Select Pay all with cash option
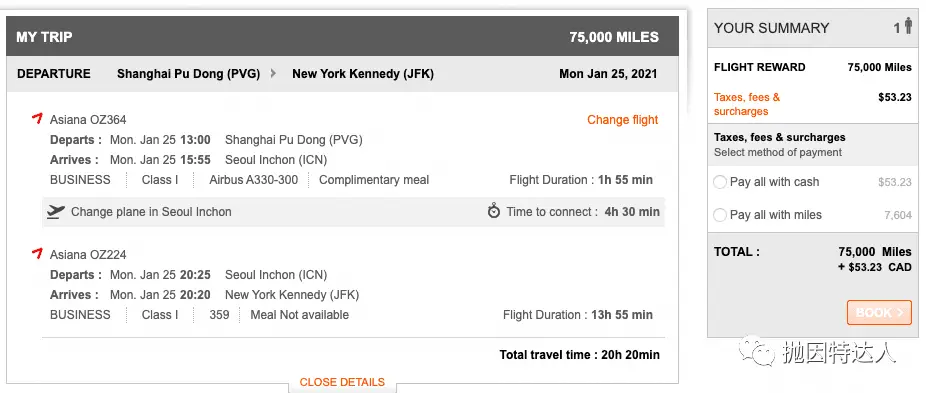Viewport: 926px width, 393px height. tap(719, 182)
